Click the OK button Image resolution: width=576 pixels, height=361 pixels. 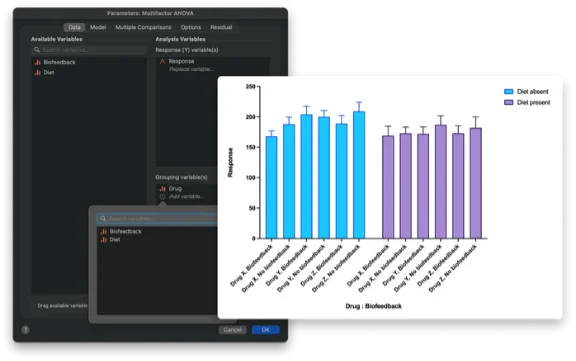click(266, 330)
